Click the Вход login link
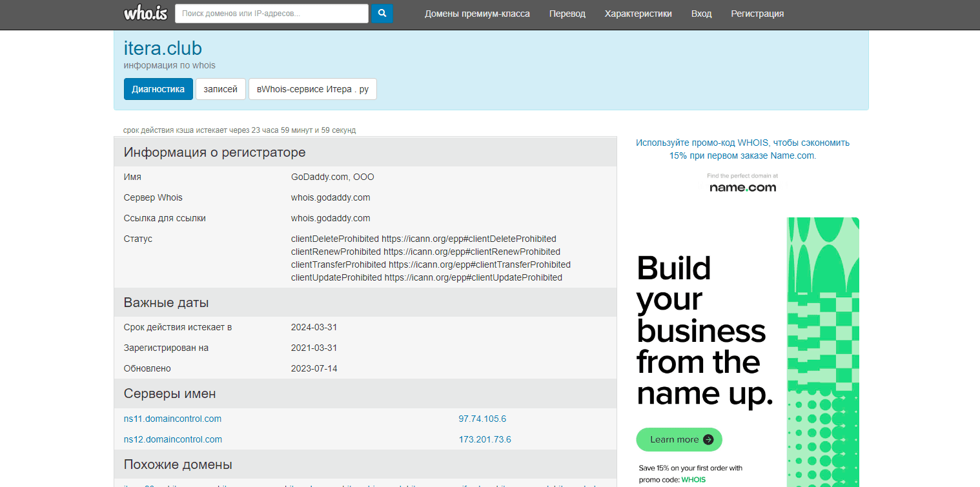Image resolution: width=980 pixels, height=487 pixels. (x=701, y=14)
